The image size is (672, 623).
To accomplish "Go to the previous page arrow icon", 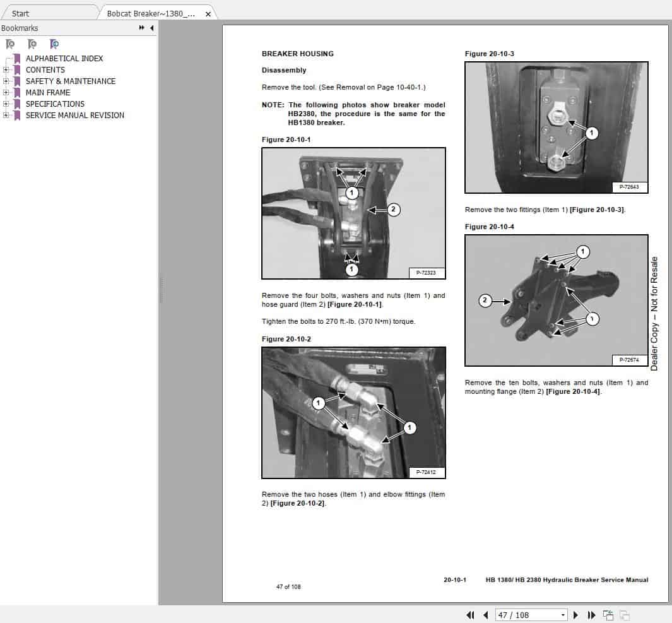I will [x=486, y=614].
